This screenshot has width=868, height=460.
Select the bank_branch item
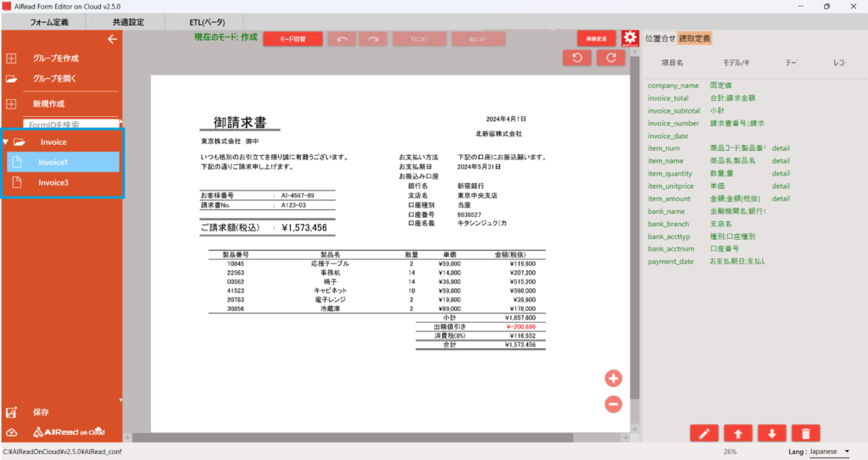click(x=668, y=224)
